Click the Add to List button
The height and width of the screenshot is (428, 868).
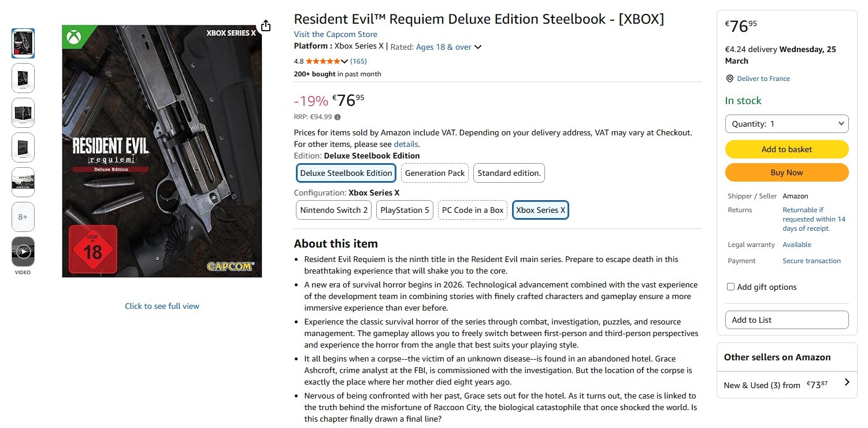[x=787, y=320]
